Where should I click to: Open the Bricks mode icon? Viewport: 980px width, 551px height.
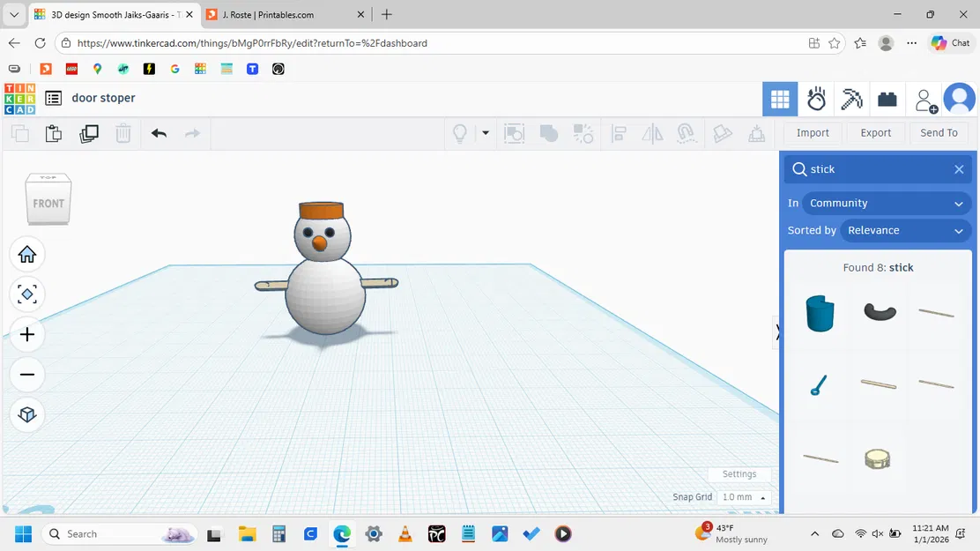tap(887, 99)
